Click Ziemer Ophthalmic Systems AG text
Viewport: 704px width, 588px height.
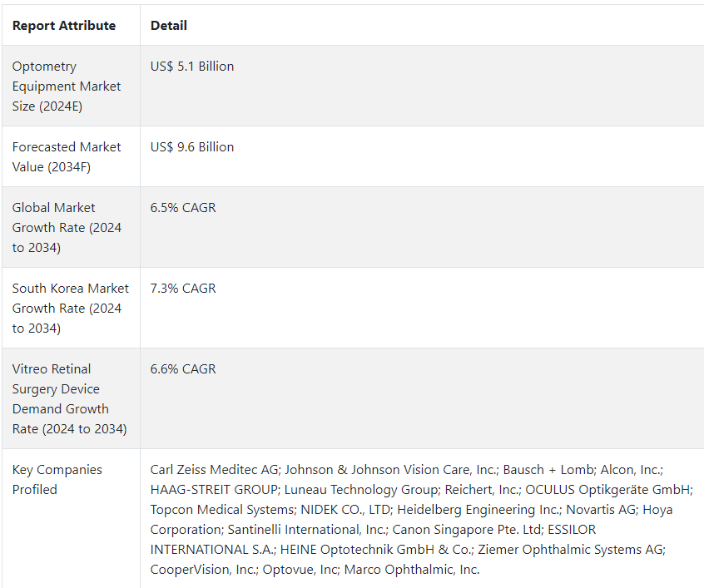click(x=570, y=550)
